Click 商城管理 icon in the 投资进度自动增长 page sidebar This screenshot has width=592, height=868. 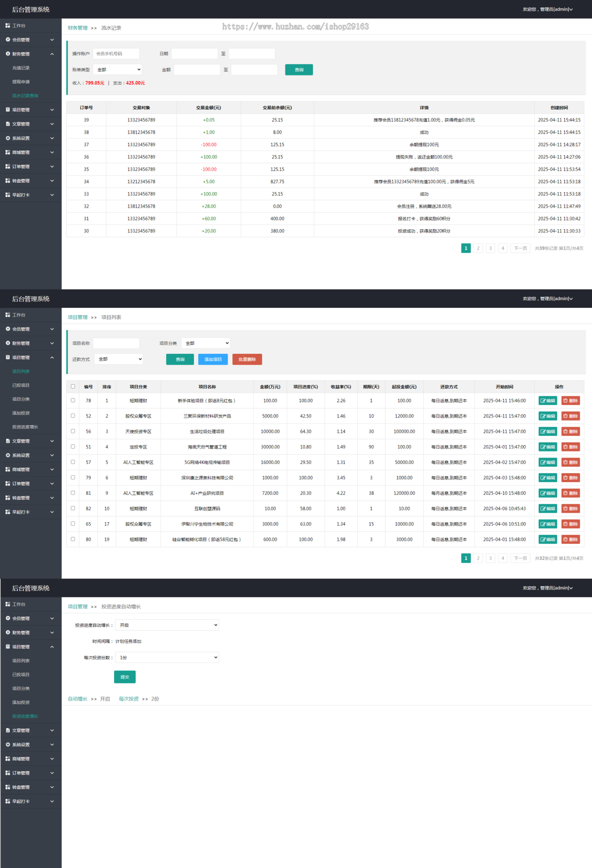click(x=8, y=759)
